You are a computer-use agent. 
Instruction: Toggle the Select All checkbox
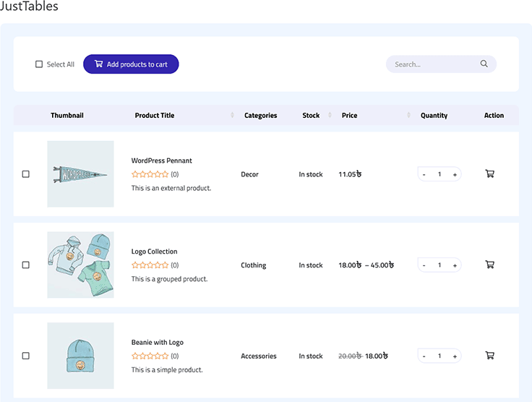point(39,64)
